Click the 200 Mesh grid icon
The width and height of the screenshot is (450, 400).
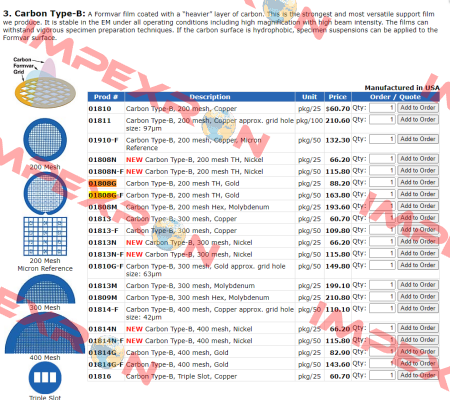(45, 140)
